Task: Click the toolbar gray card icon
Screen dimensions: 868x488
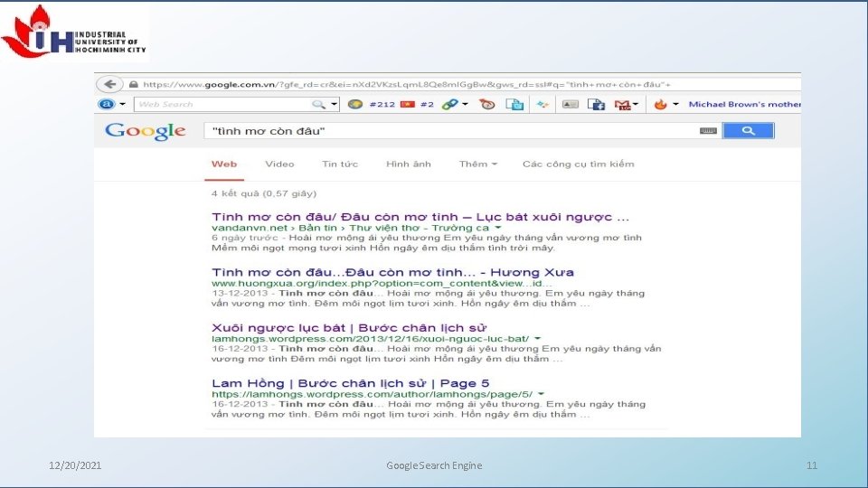Action: click(571, 104)
